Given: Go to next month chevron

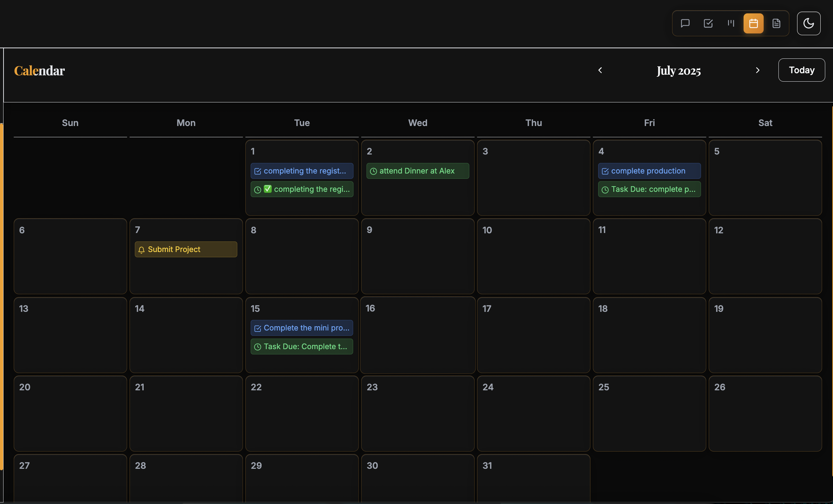Looking at the screenshot, I should pos(758,70).
